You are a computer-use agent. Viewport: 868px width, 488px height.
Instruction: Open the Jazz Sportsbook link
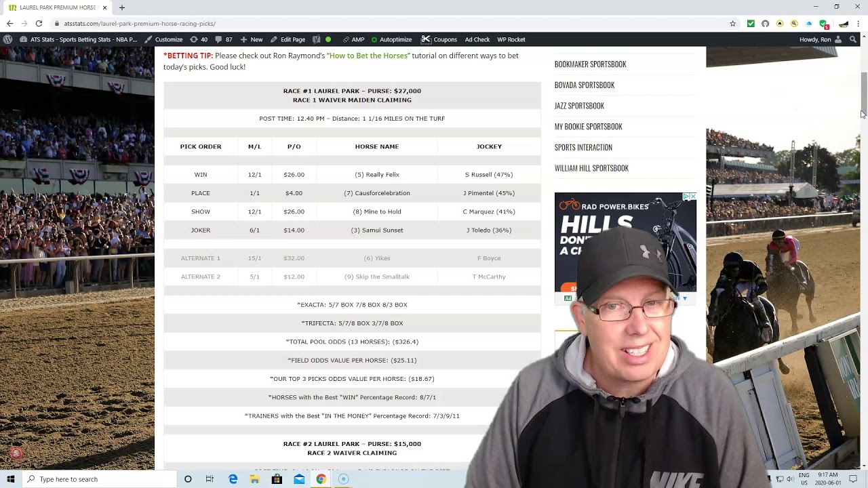(x=579, y=106)
